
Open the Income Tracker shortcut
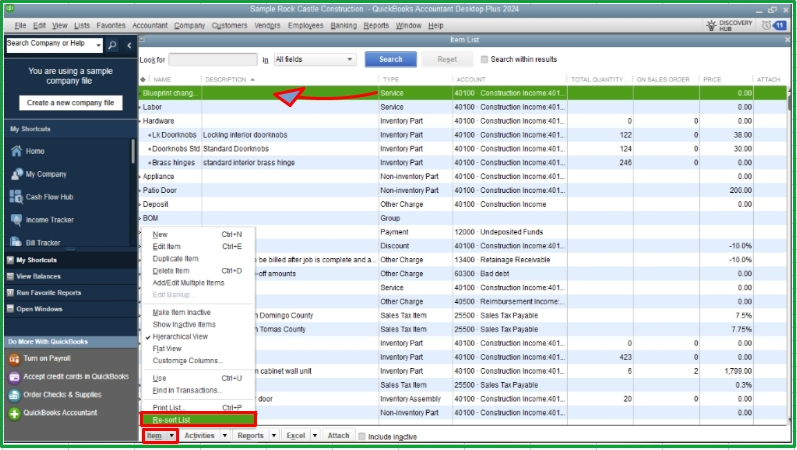pos(16,220)
